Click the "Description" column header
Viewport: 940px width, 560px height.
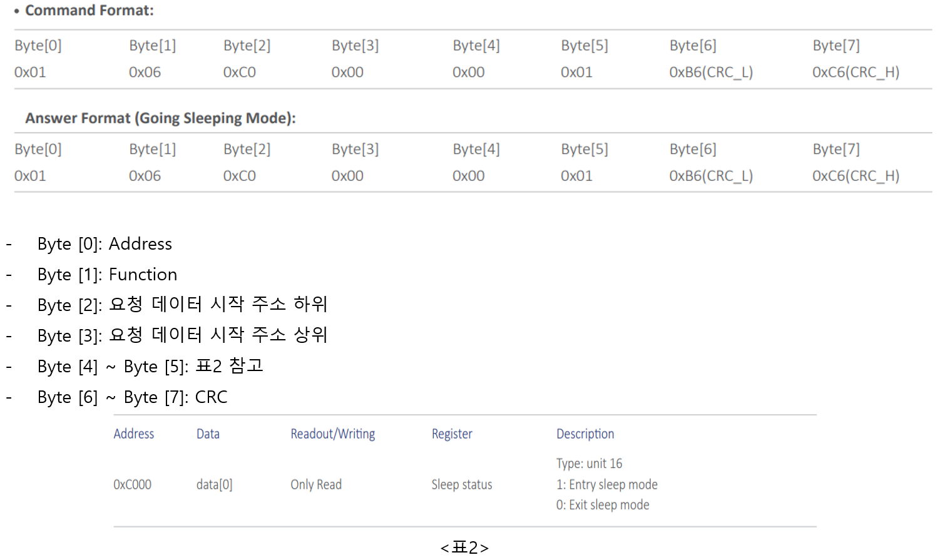(x=585, y=434)
